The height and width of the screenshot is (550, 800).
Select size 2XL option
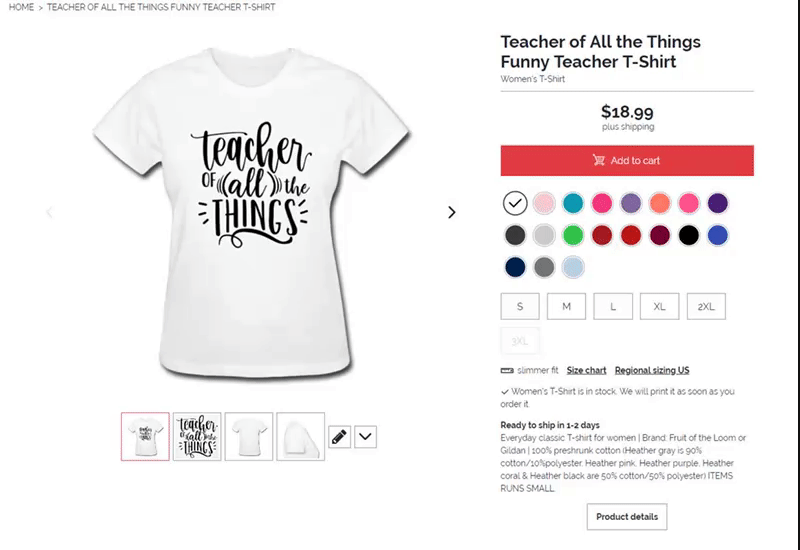click(706, 306)
